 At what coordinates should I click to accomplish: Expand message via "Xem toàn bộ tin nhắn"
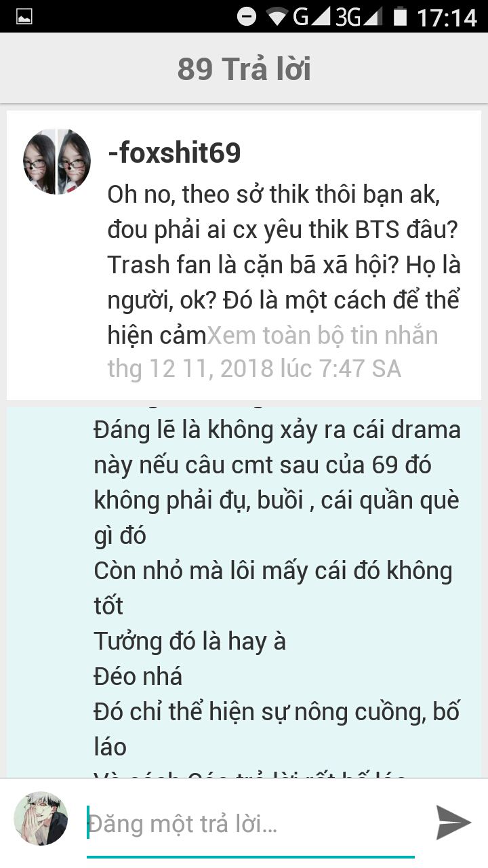(x=323, y=335)
